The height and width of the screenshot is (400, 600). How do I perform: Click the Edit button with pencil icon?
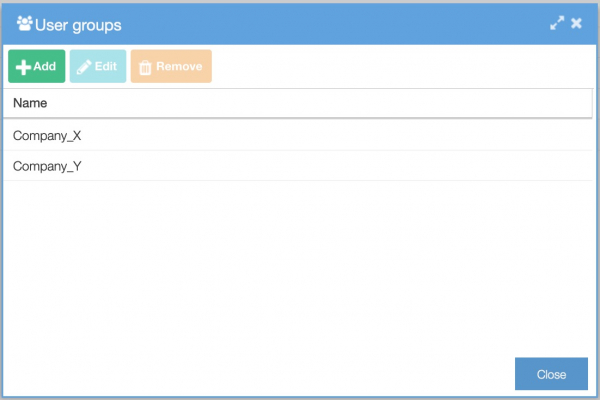[98, 66]
